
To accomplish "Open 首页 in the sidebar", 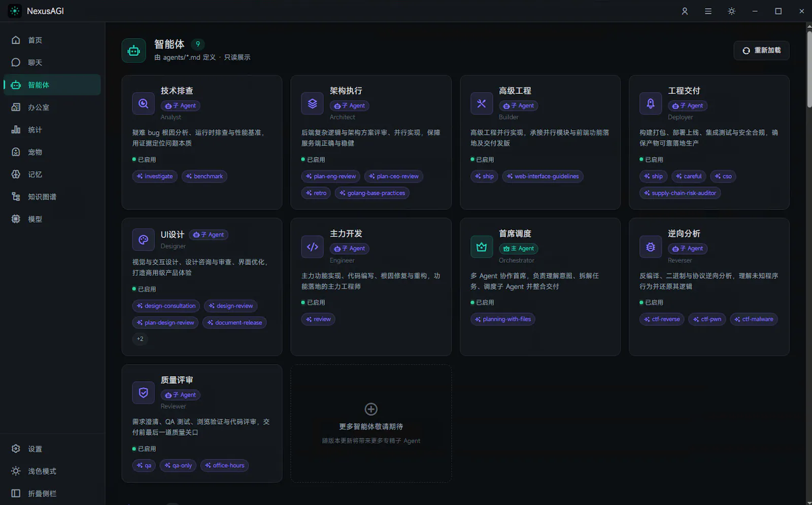I will pyautogui.click(x=52, y=40).
